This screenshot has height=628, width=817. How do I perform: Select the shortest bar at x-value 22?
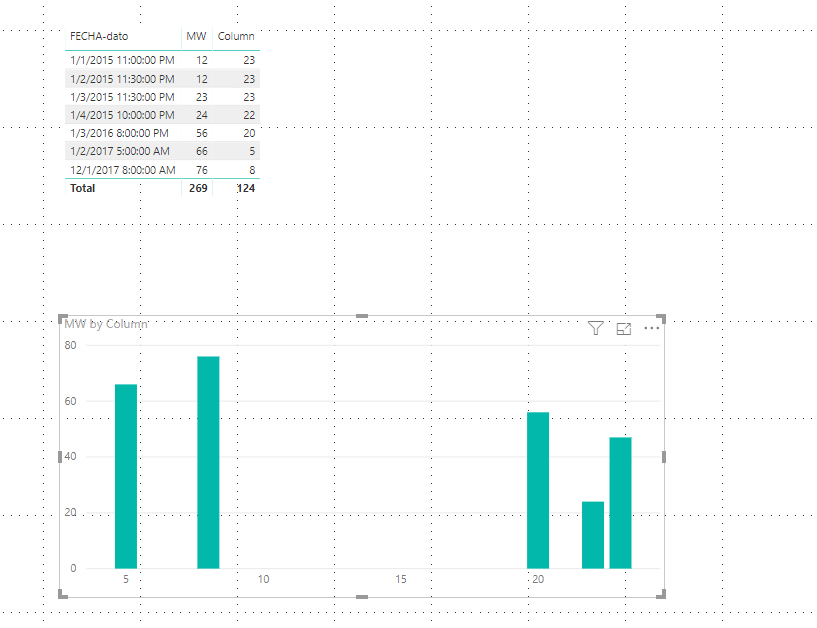593,535
